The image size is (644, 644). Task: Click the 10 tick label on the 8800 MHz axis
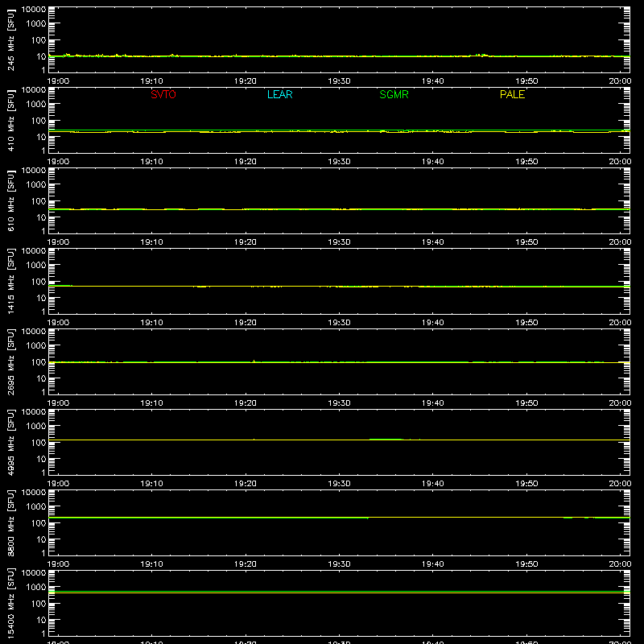click(x=41, y=539)
